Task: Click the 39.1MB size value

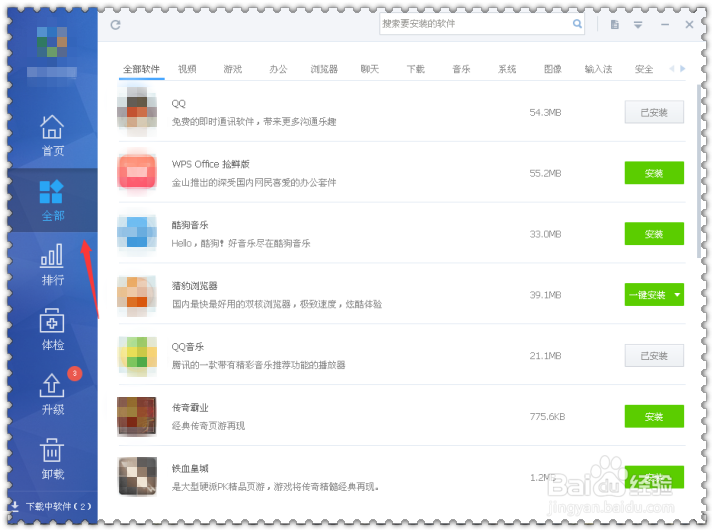Action: [x=545, y=295]
